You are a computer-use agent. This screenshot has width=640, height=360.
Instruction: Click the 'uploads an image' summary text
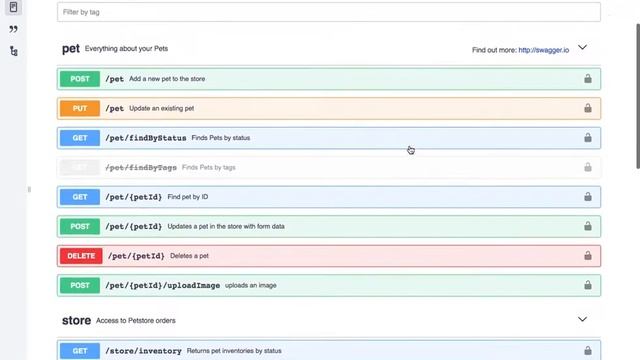pos(251,285)
